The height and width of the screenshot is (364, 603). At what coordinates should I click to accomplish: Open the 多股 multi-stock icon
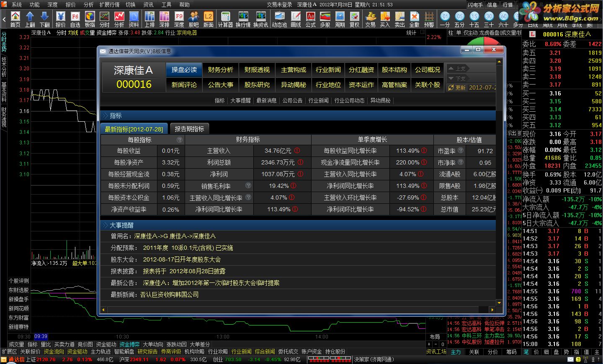pos(325,19)
